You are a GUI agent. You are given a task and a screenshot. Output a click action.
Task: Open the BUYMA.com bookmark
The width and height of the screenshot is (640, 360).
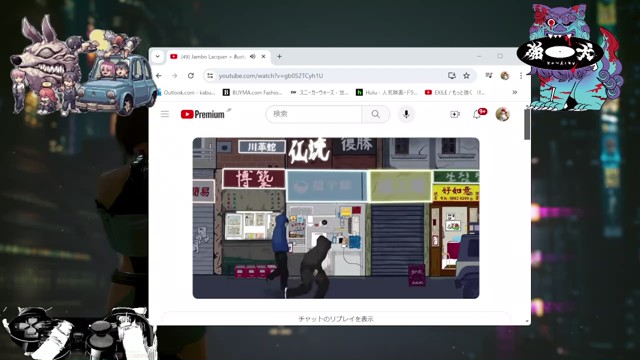point(253,93)
